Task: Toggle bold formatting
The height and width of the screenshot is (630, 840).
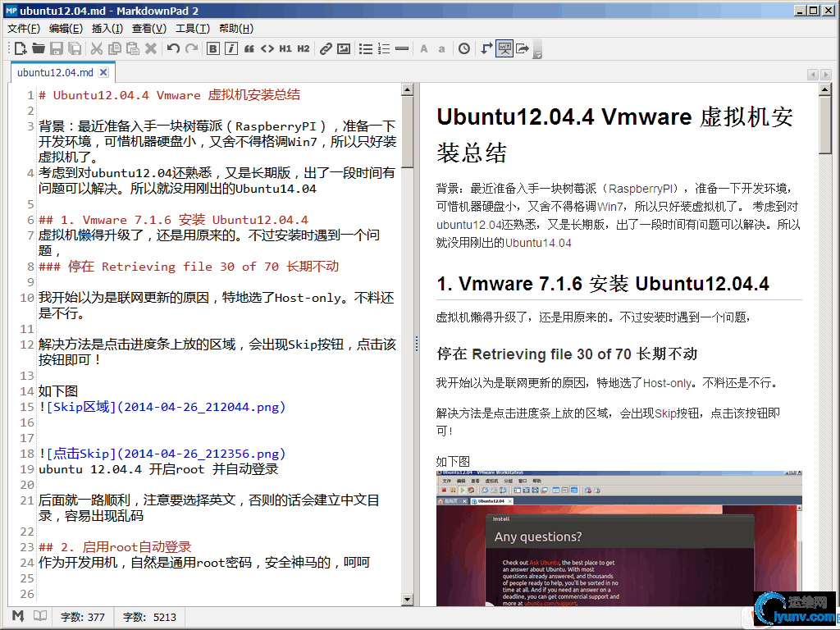Action: coord(212,48)
